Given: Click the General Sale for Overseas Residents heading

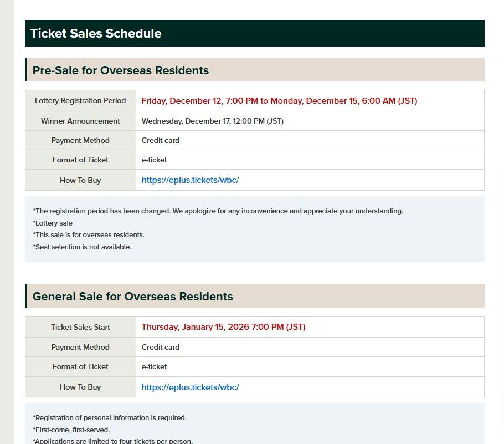Looking at the screenshot, I should pyautogui.click(x=132, y=297).
